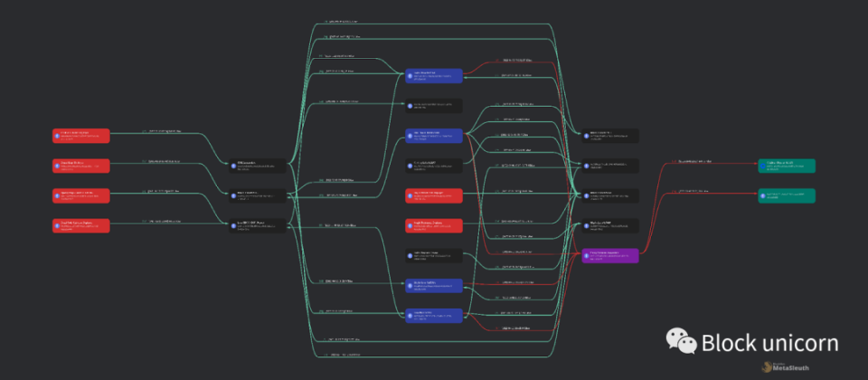868x380 pixels.
Task: Select the second blue node from top
Action: point(433,136)
